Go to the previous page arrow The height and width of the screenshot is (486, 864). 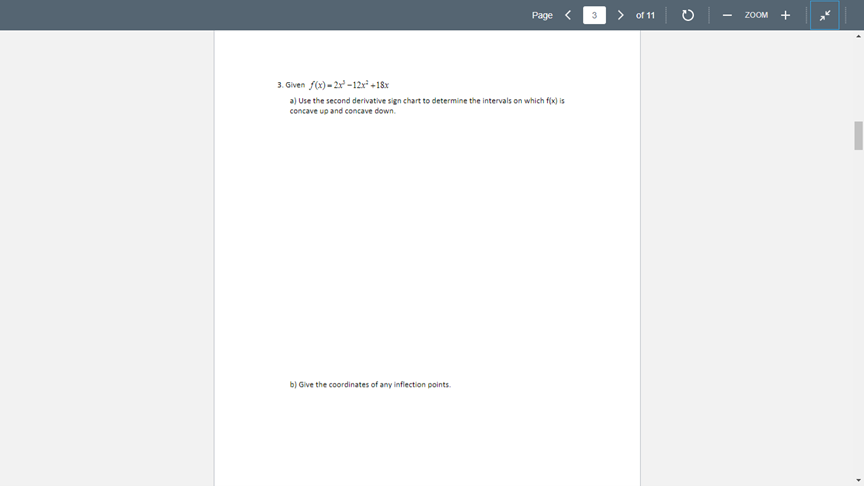(568, 15)
